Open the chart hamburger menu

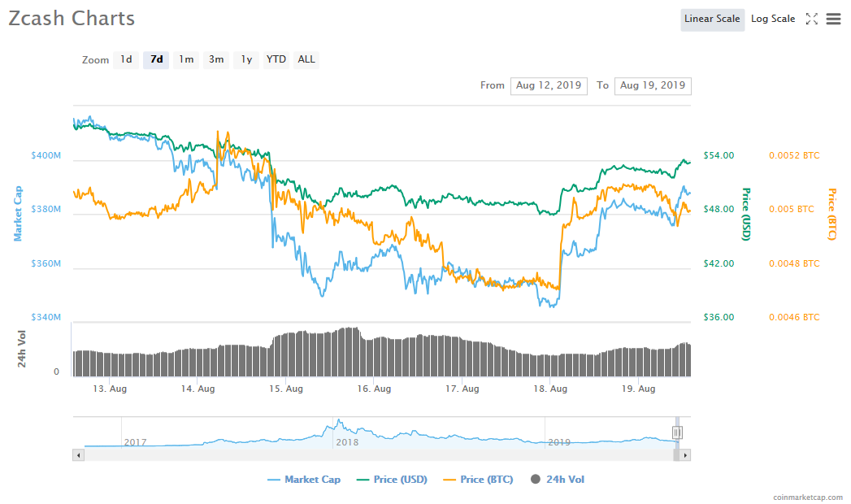tap(833, 19)
